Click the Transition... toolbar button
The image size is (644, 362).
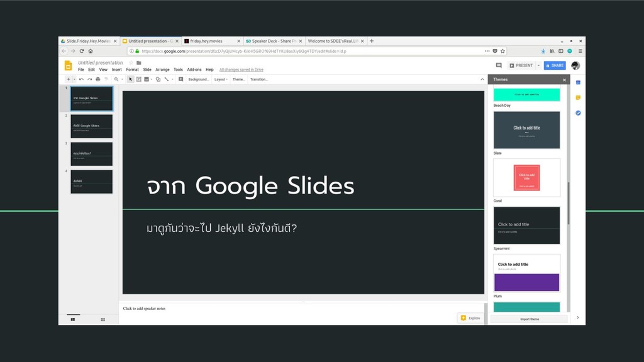[x=258, y=79]
